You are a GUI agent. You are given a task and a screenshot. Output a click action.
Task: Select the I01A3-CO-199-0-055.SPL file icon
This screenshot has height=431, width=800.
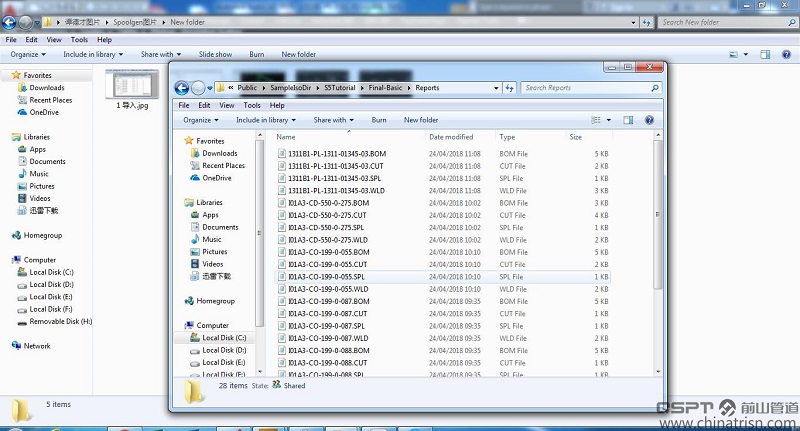pyautogui.click(x=282, y=277)
